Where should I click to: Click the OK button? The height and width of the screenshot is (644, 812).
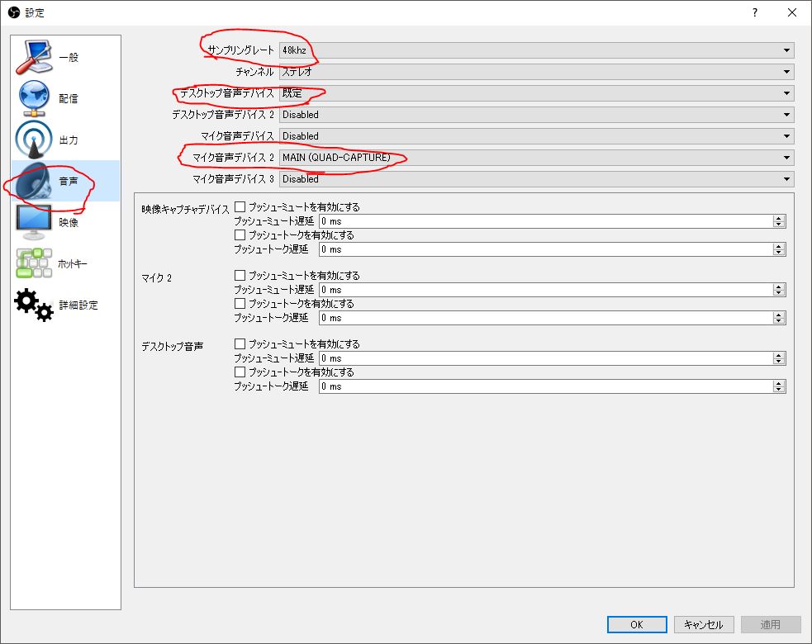(x=637, y=624)
